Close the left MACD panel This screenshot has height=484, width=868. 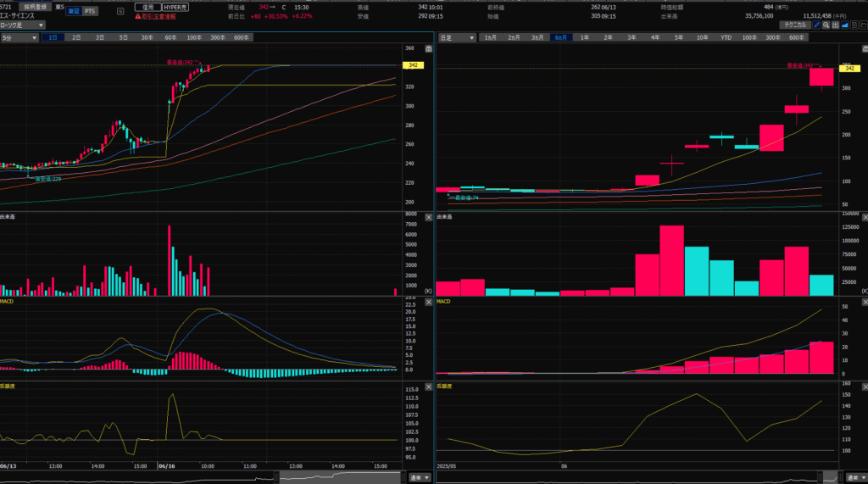click(428, 302)
